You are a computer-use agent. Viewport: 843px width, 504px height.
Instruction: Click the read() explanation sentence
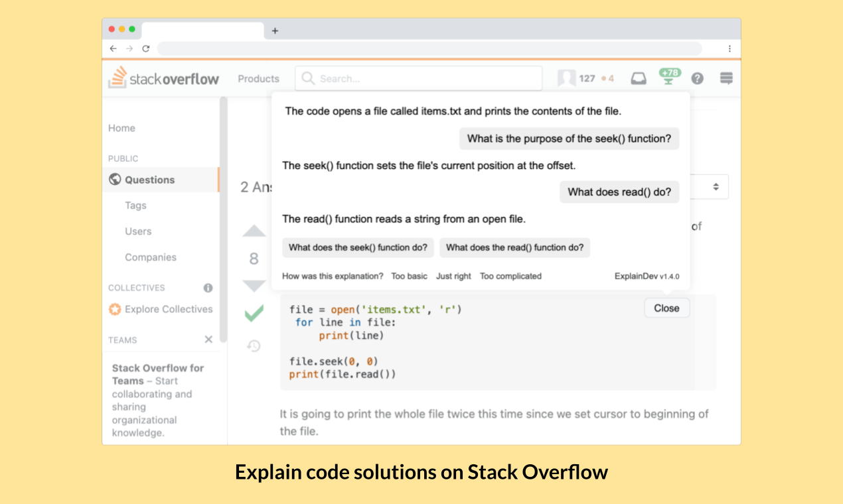pyautogui.click(x=404, y=218)
